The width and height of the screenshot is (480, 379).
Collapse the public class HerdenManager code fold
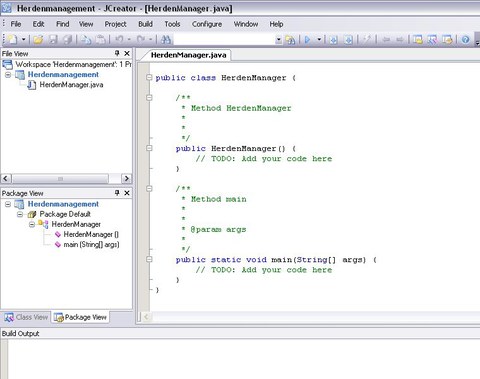pyautogui.click(x=149, y=77)
